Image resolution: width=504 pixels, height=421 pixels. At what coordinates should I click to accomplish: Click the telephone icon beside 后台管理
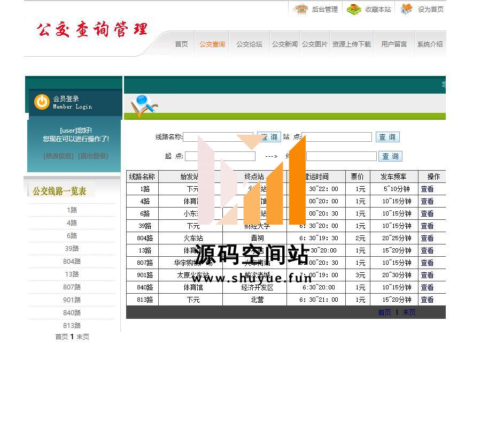[301, 9]
